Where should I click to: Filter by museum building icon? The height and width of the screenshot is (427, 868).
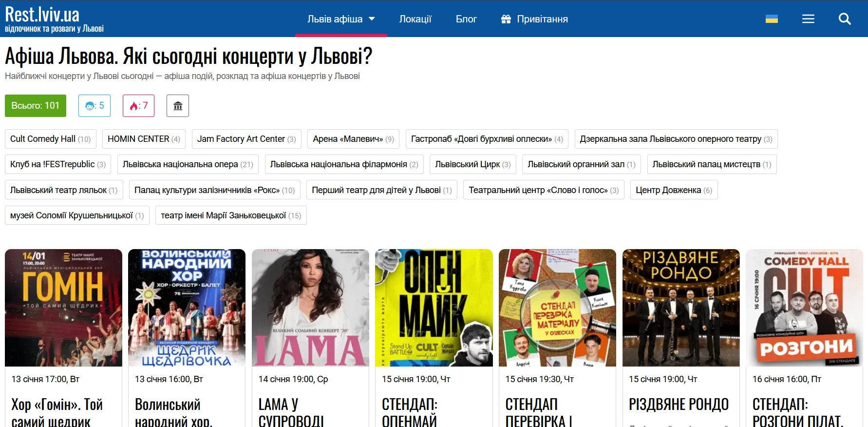[x=178, y=106]
